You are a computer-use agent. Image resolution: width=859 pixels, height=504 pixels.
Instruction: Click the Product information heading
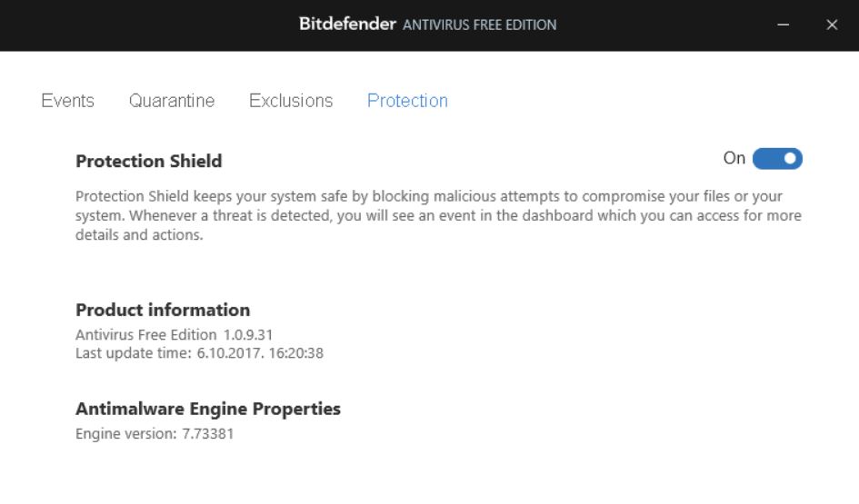(x=163, y=310)
